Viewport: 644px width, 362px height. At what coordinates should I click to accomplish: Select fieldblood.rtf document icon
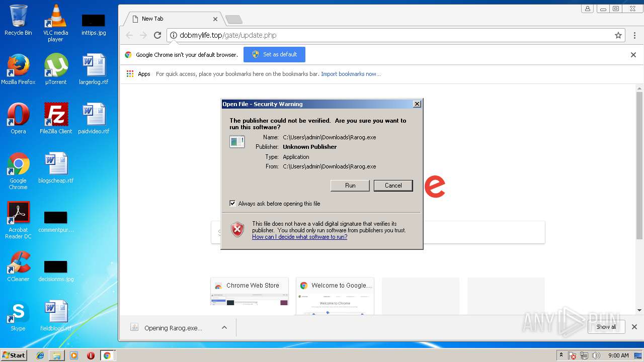(56, 316)
